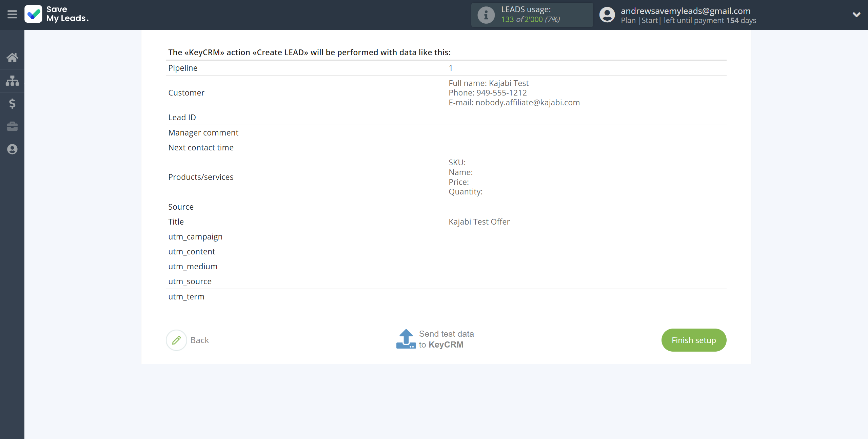
Task: Select the Manager comment row
Action: tap(446, 132)
